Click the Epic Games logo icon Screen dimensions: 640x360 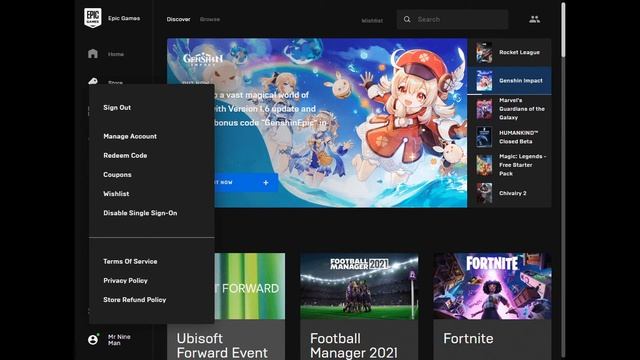tap(93, 18)
